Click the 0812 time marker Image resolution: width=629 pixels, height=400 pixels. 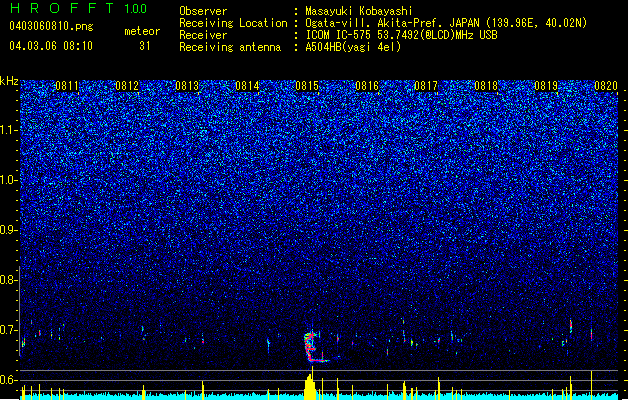point(127,86)
